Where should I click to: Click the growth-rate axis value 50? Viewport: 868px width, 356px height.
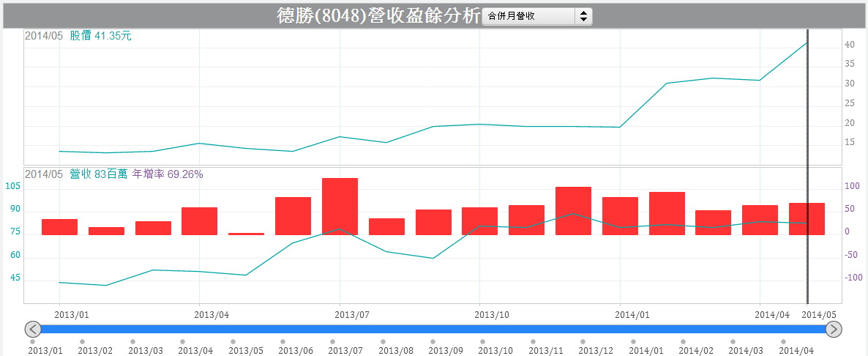click(x=850, y=209)
